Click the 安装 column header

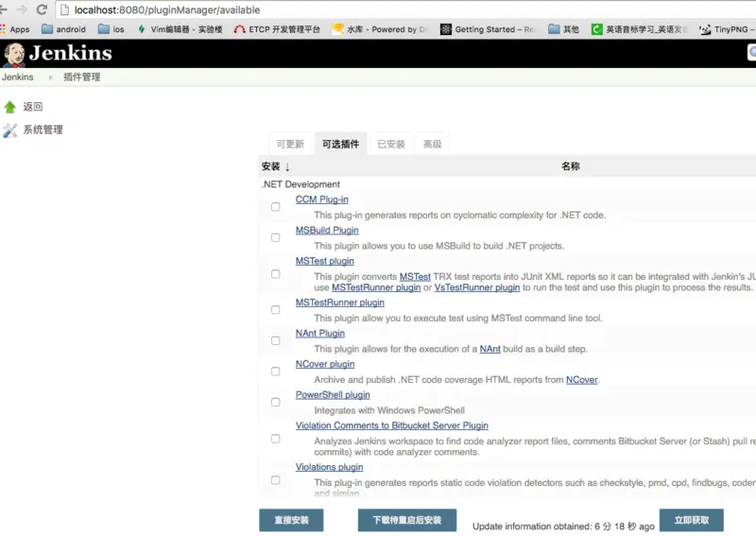pos(270,166)
